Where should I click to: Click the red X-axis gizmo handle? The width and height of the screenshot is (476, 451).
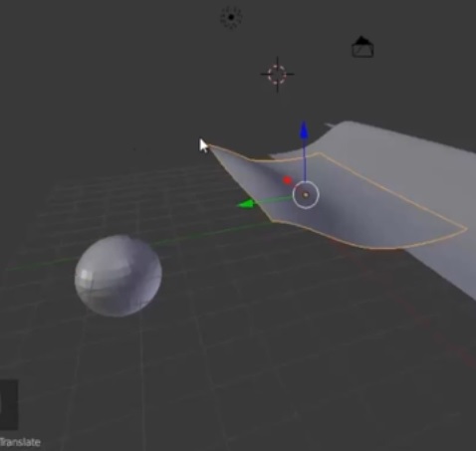click(288, 180)
